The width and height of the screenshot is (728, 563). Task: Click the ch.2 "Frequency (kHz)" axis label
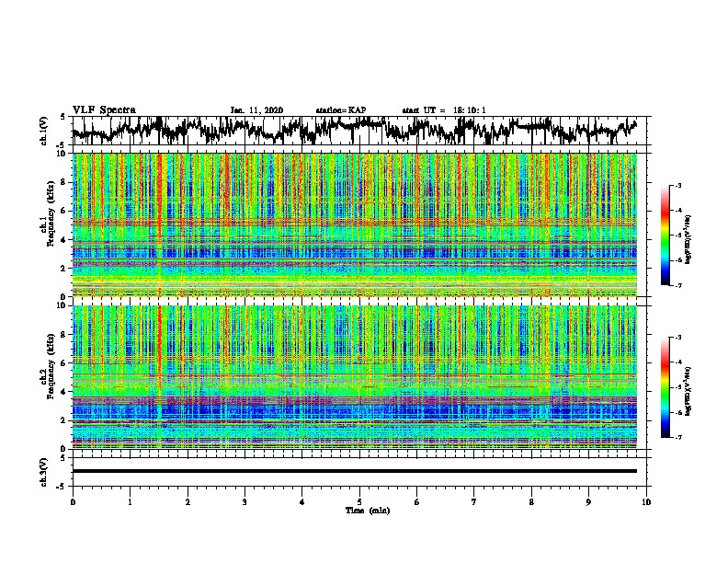click(51, 366)
